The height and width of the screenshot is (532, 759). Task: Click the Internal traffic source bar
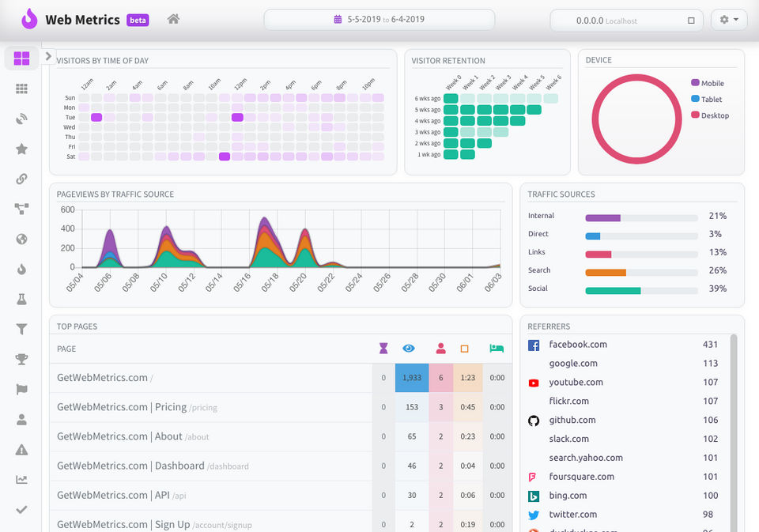click(641, 218)
